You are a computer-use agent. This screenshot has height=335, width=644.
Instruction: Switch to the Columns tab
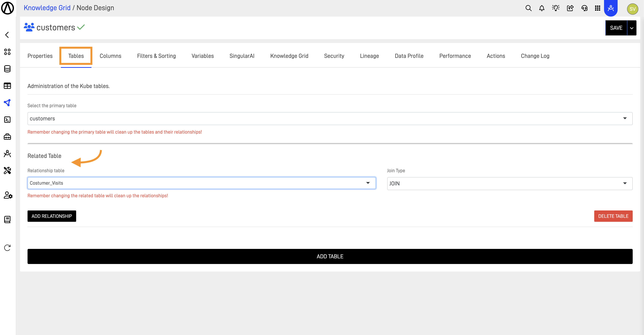click(110, 56)
